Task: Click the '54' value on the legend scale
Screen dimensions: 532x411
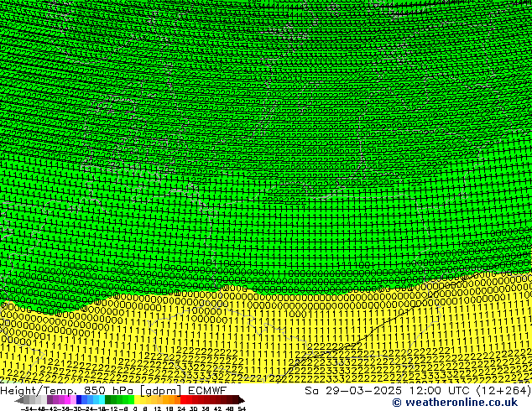Action: pos(242,408)
